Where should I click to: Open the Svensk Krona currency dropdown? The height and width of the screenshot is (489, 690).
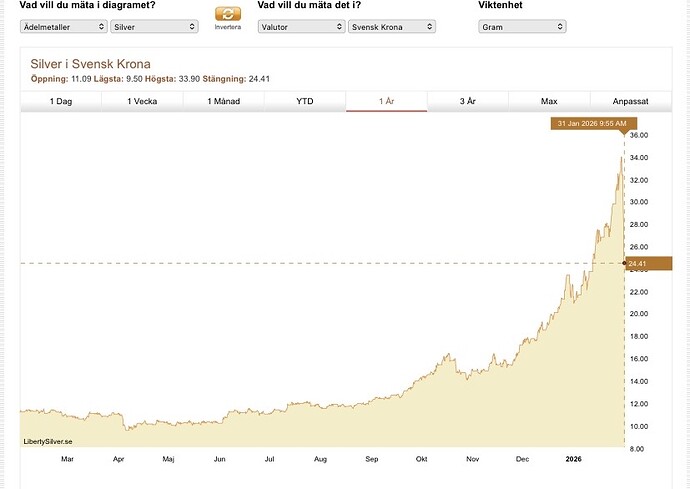point(392,26)
